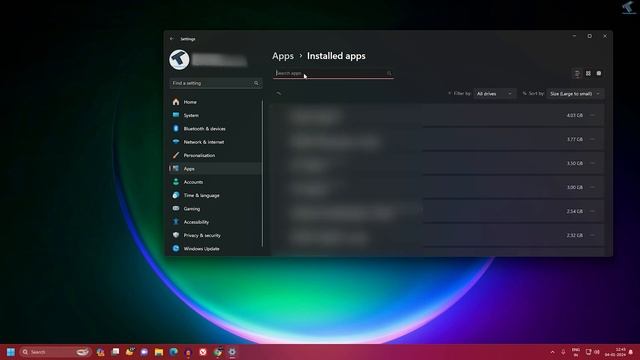
Task: Open Accounts settings
Action: tap(215, 182)
